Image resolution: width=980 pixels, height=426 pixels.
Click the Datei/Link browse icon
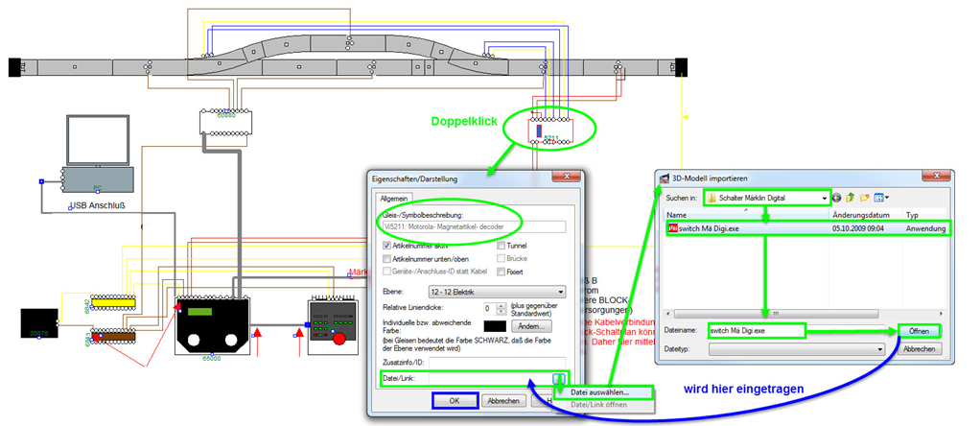(558, 378)
